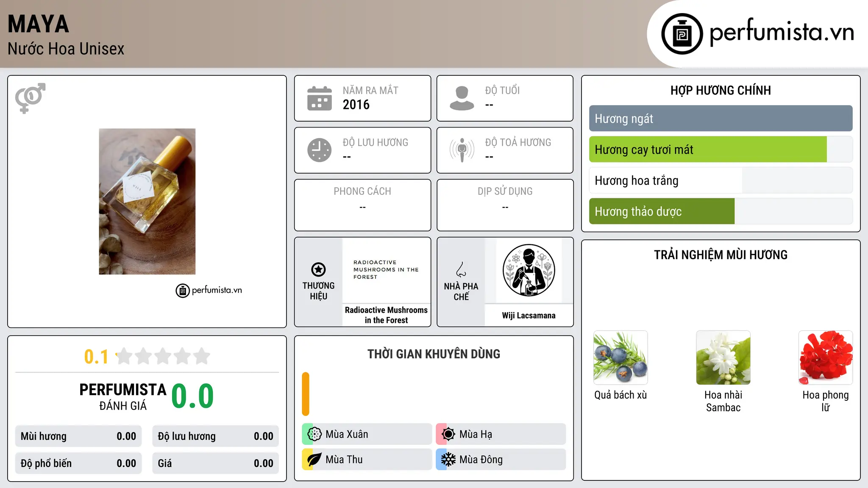Click the calendar icon beside Năm ra mắt
The width and height of the screenshot is (868, 488).
320,98
